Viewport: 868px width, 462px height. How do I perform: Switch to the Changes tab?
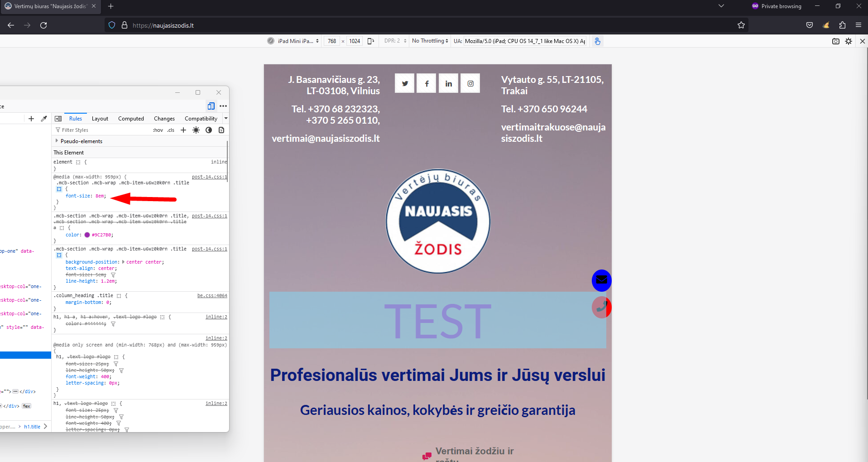click(164, 119)
